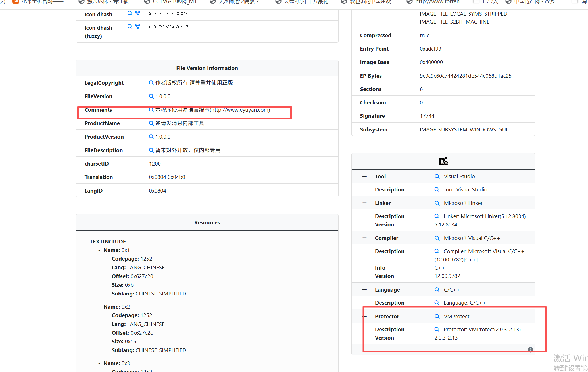
Task: Click magnifier next to Microsoft Linker
Action: point(437,203)
